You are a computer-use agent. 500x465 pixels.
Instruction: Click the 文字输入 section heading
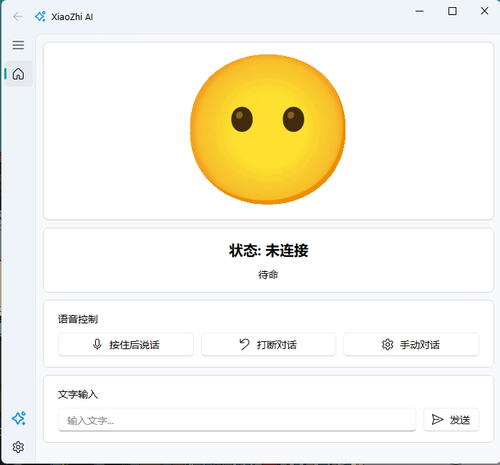click(78, 394)
